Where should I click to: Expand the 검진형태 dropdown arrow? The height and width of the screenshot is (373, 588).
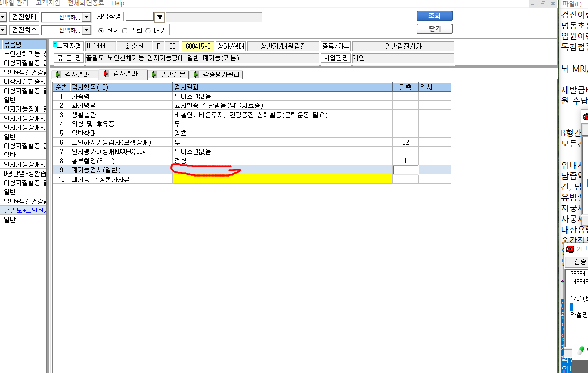(x=86, y=17)
